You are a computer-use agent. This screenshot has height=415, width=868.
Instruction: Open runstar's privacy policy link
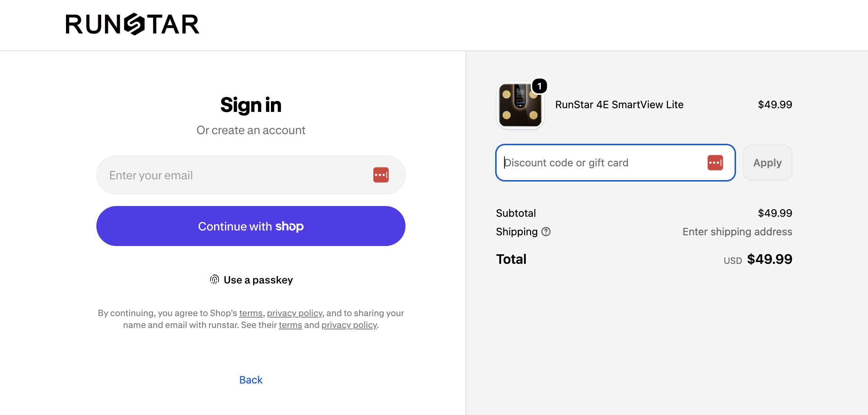click(349, 325)
